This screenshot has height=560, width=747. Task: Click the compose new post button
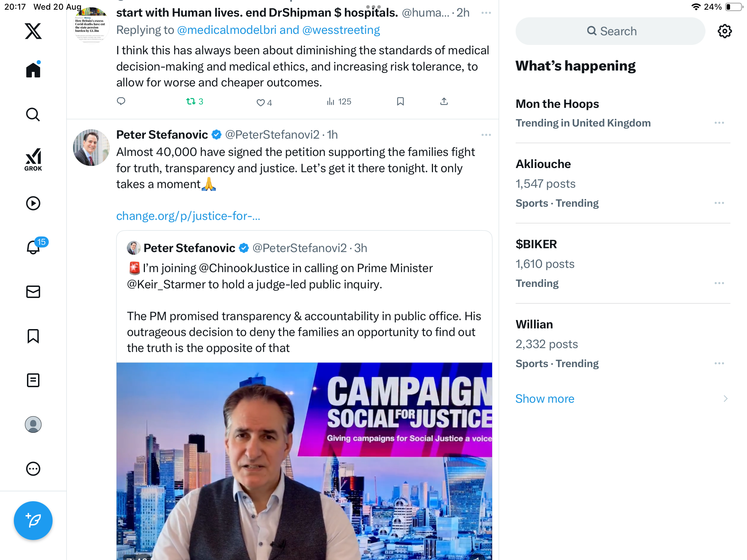33,521
